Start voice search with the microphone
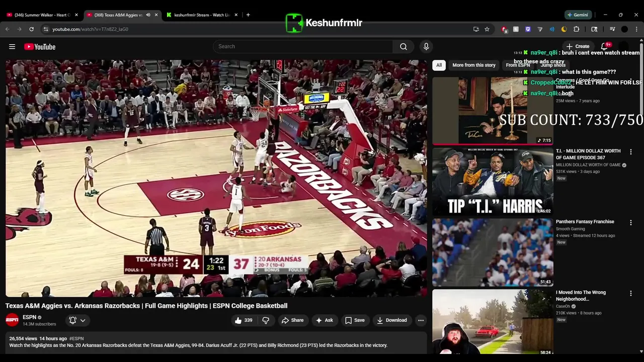Screen dimensions: 644x362 426,46
